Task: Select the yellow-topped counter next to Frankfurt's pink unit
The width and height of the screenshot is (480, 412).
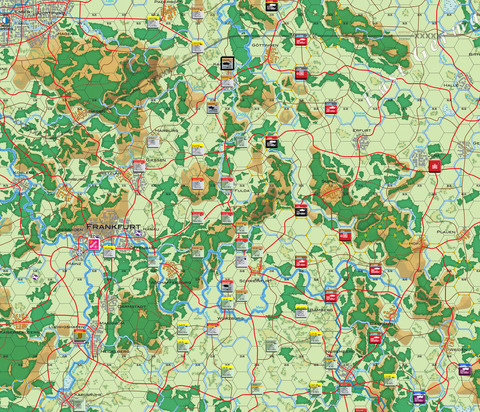Action: pos(109,252)
